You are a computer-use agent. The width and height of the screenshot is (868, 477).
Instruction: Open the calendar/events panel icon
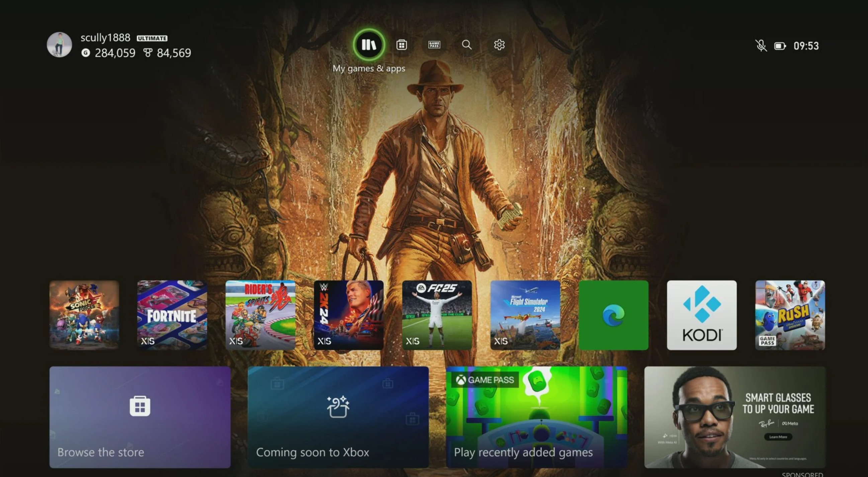tap(401, 45)
